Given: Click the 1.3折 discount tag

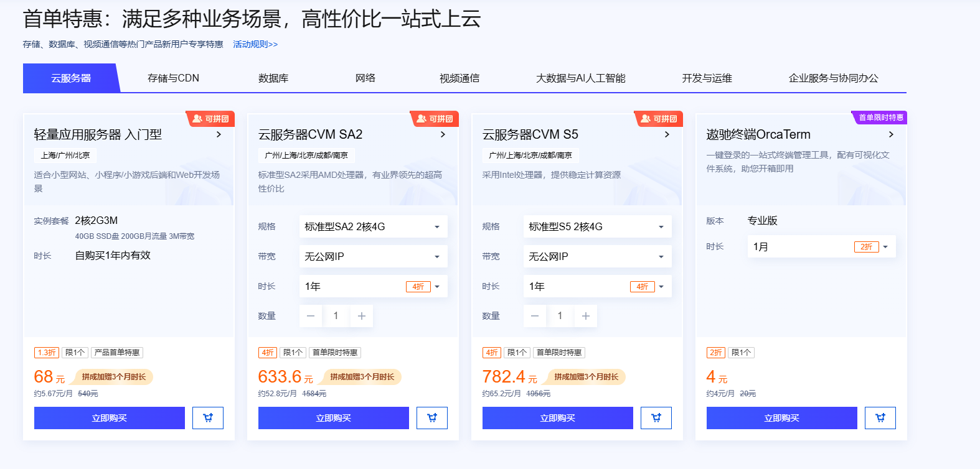Looking at the screenshot, I should pos(47,353).
